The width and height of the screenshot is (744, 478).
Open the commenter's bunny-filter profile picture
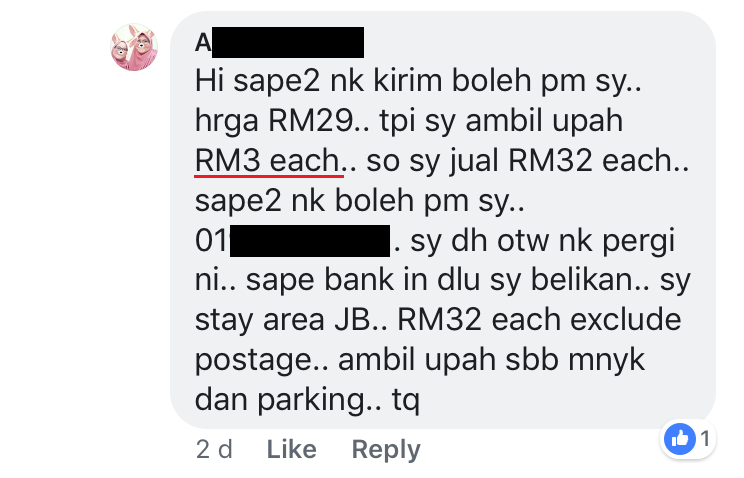[x=134, y=47]
